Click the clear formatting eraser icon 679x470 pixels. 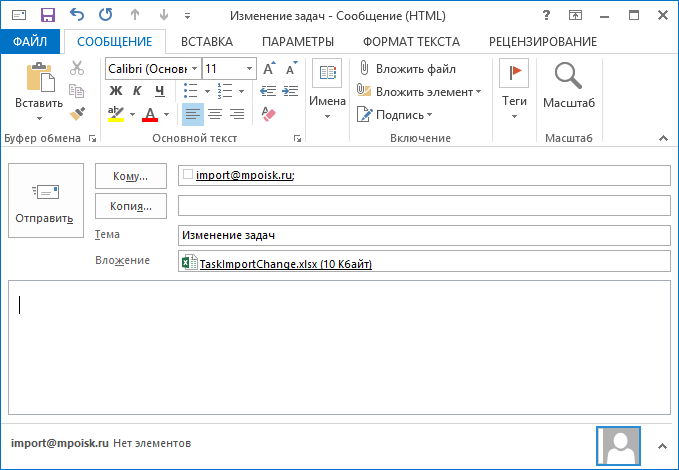[267, 114]
